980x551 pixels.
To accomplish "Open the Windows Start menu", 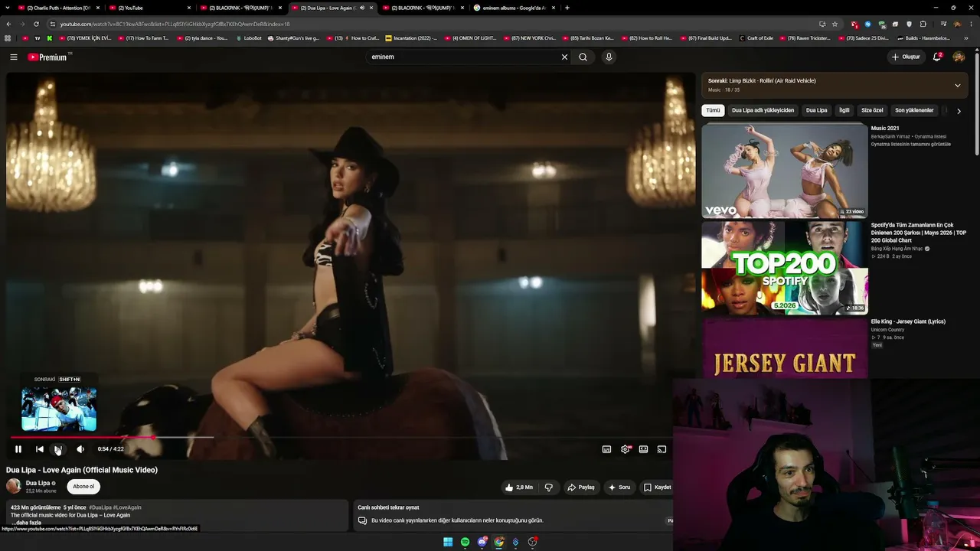I will tap(448, 542).
